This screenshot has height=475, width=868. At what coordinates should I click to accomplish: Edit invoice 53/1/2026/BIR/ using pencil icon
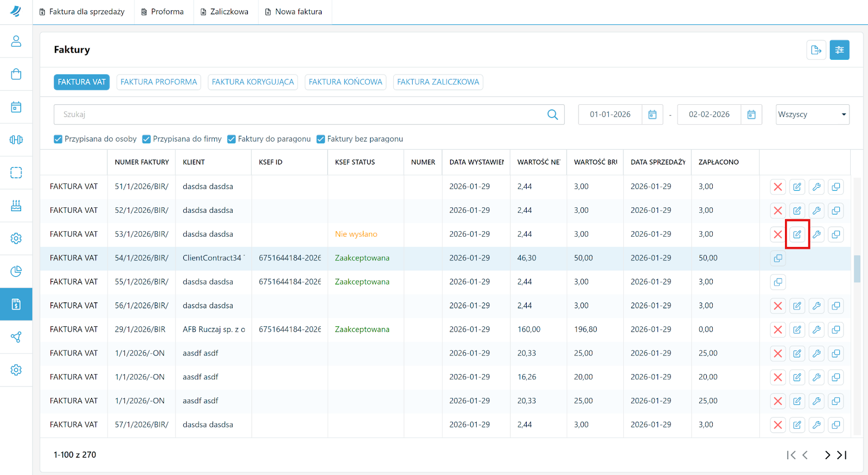pos(797,235)
